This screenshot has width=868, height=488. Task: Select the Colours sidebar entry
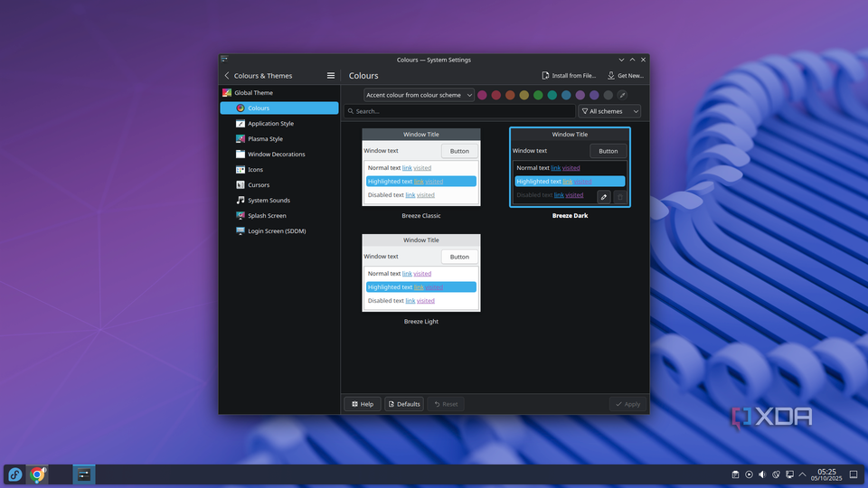pyautogui.click(x=279, y=108)
